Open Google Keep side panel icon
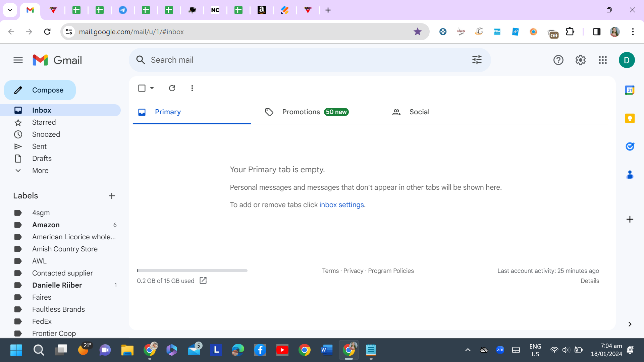Image resolution: width=644 pixels, height=362 pixels. tap(630, 118)
